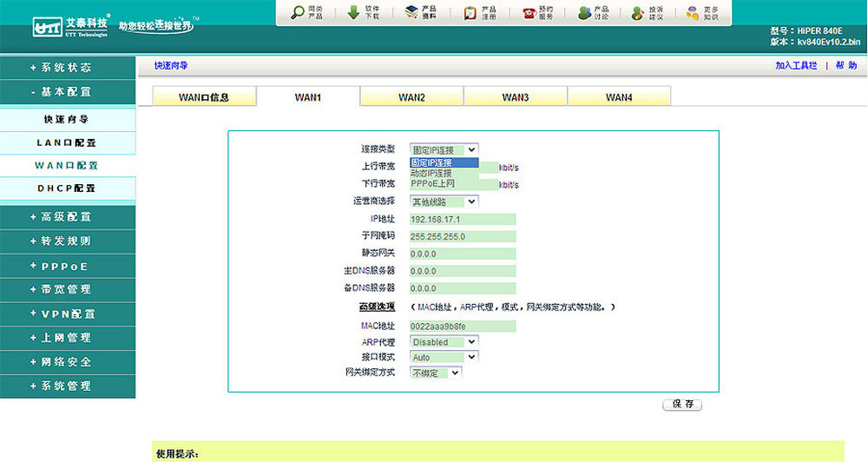Click the 加入工具栏 link
The width and height of the screenshot is (868, 462).
796,65
